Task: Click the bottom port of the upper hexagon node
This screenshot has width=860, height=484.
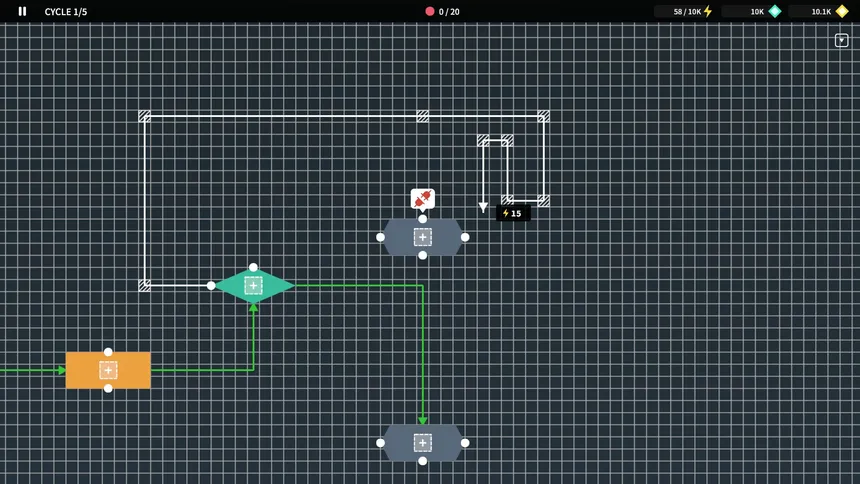Action: (x=422, y=256)
